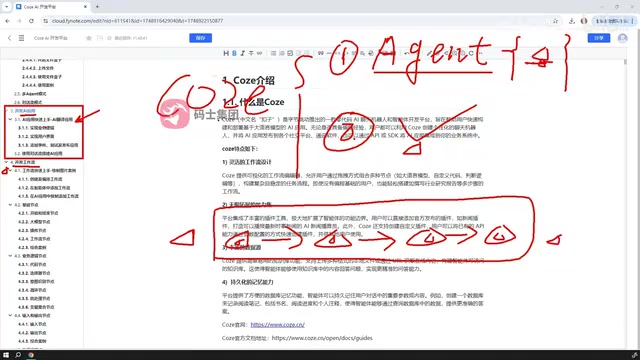The image size is (640, 360).
Task: Click the browser reload button
Action: click(31, 21)
